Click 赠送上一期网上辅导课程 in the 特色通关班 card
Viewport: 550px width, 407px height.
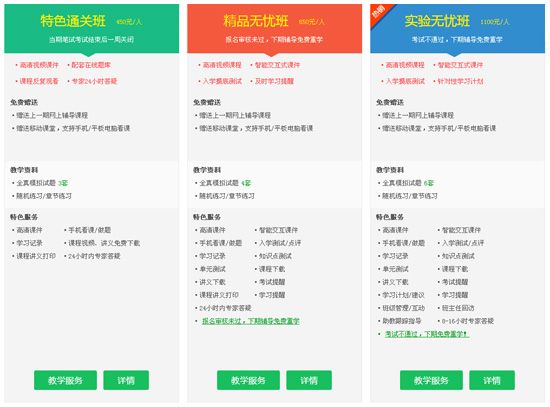point(52,115)
